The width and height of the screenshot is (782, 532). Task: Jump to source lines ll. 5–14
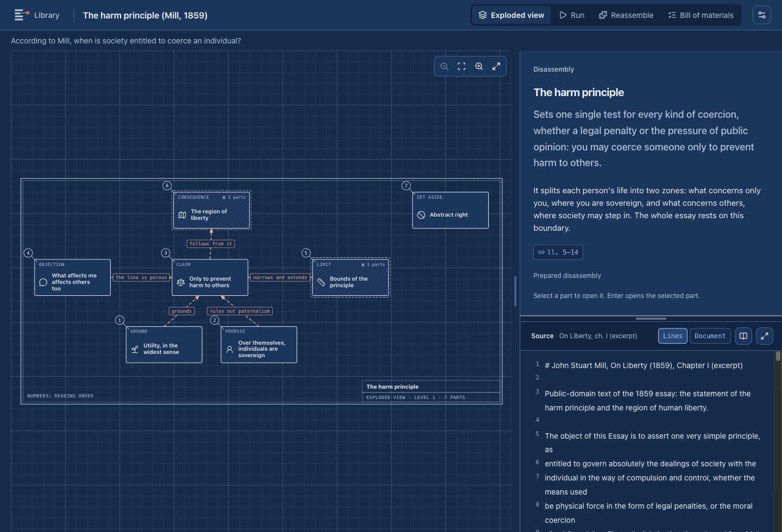tap(558, 252)
